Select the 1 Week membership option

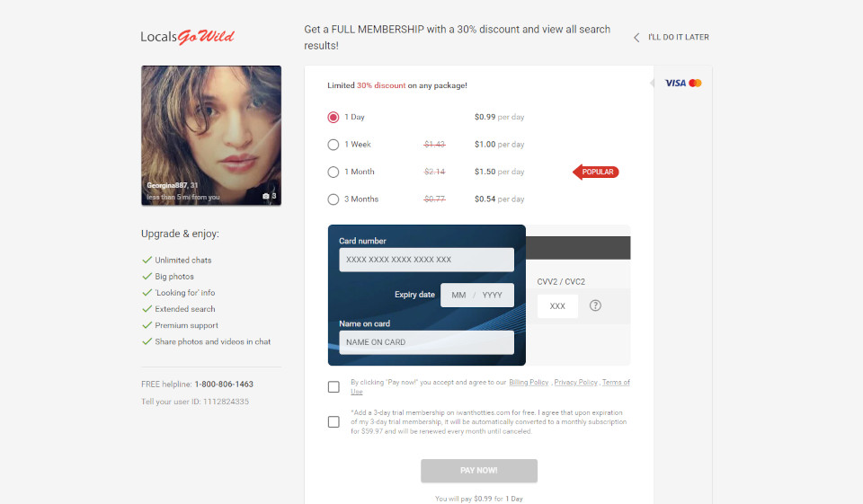click(333, 145)
